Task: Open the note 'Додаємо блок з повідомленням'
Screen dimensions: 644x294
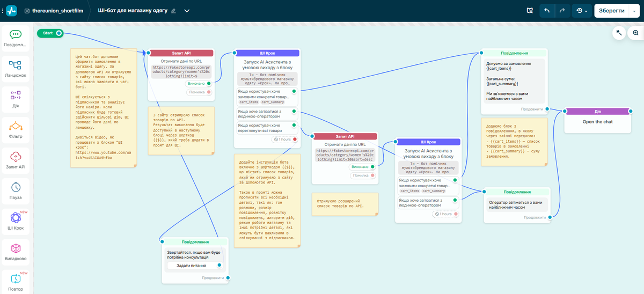Action: pos(515,142)
